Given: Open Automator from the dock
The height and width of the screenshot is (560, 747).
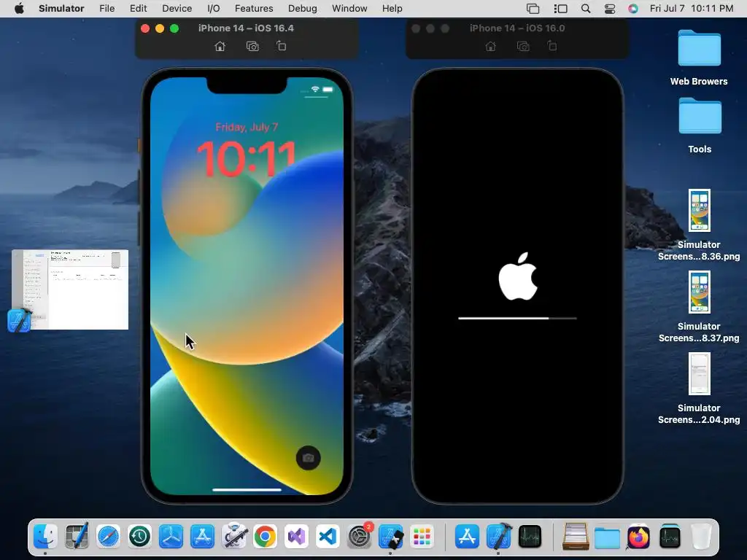Looking at the screenshot, I should [234, 537].
